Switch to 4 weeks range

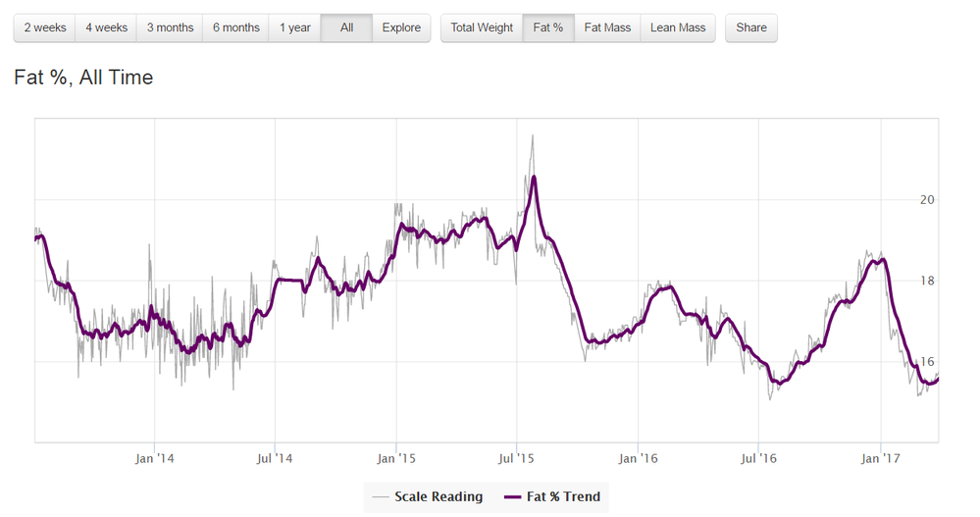106,27
